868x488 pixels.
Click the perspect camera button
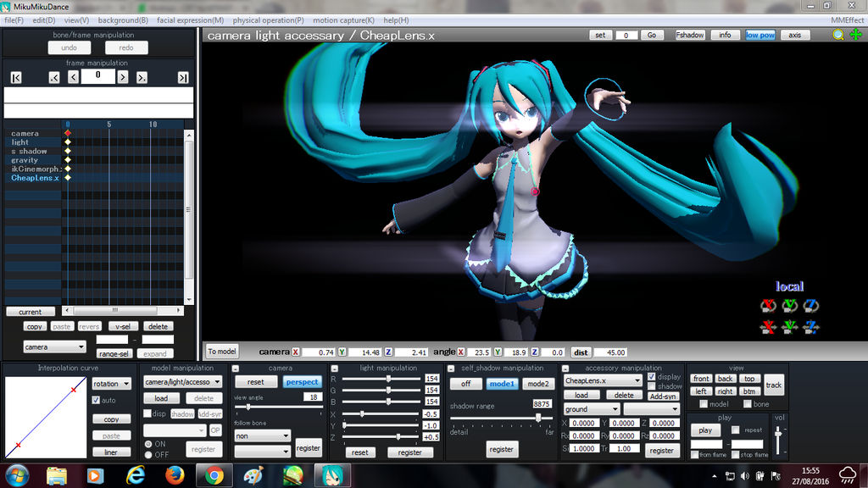pyautogui.click(x=302, y=382)
